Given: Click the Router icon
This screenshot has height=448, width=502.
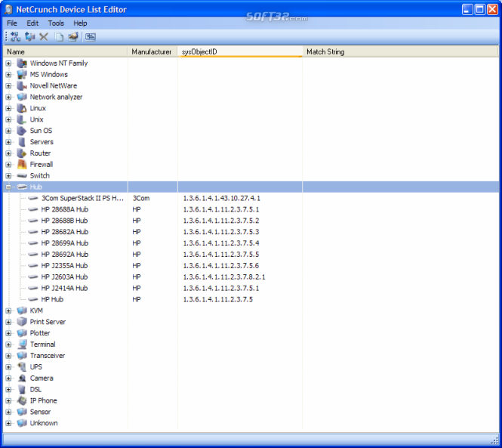Looking at the screenshot, I should (x=22, y=153).
